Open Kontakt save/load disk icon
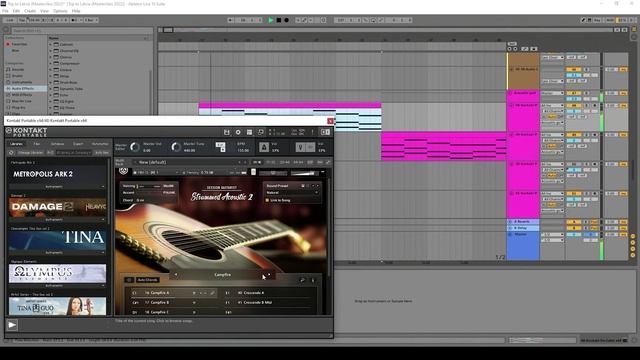 (227, 132)
